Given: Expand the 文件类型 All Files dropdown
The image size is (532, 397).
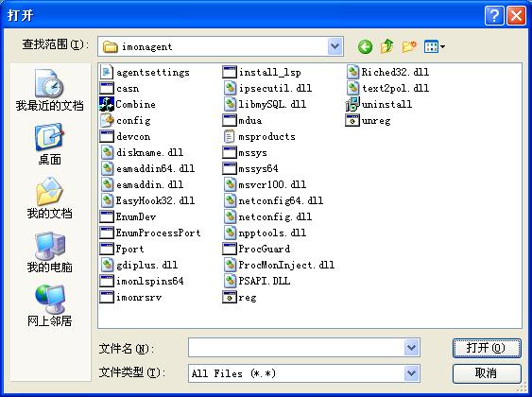Looking at the screenshot, I should [x=412, y=373].
